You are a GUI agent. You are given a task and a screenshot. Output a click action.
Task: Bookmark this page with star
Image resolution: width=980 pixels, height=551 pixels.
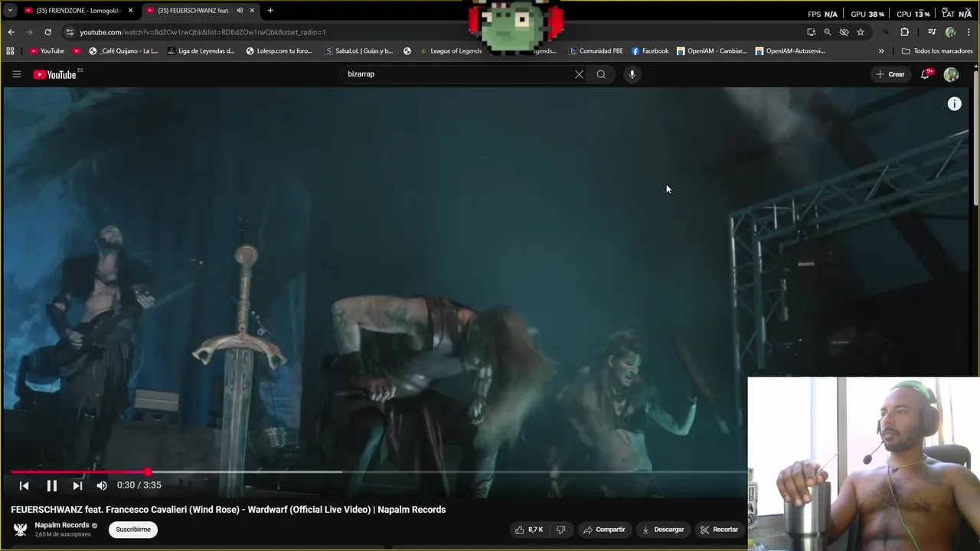click(861, 32)
